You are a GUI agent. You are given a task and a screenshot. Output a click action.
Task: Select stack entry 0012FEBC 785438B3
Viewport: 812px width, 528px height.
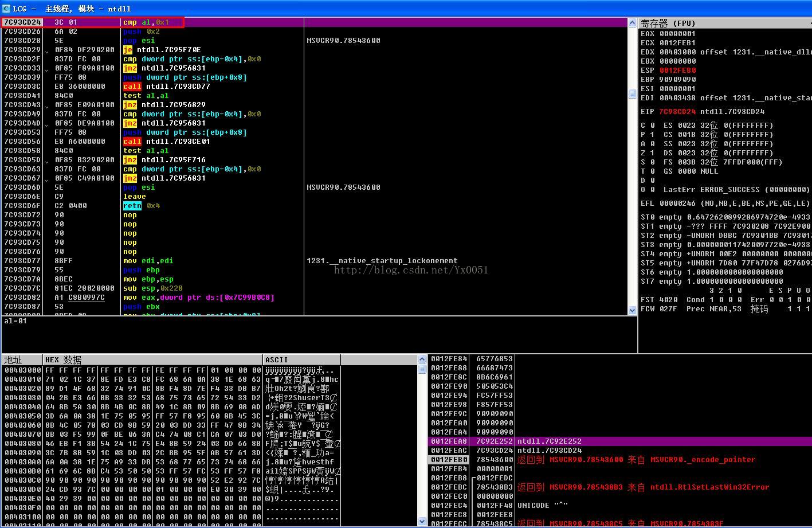620,487
